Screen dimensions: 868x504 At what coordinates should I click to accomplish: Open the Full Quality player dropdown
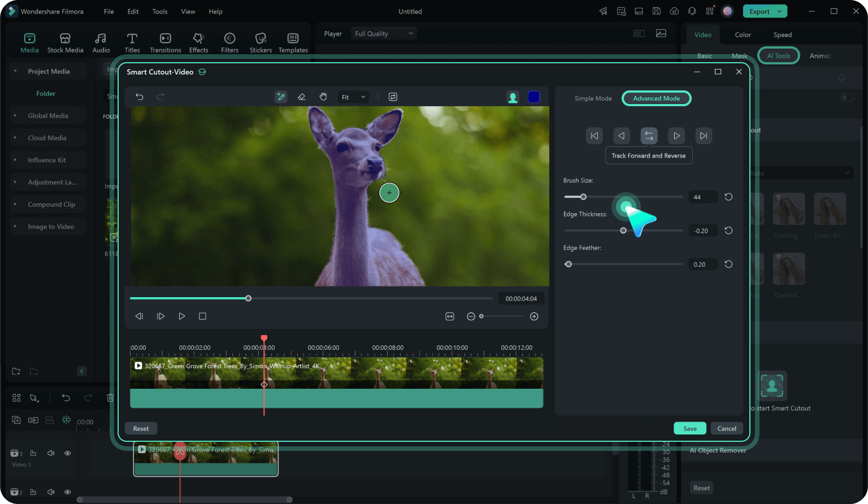pyautogui.click(x=384, y=34)
